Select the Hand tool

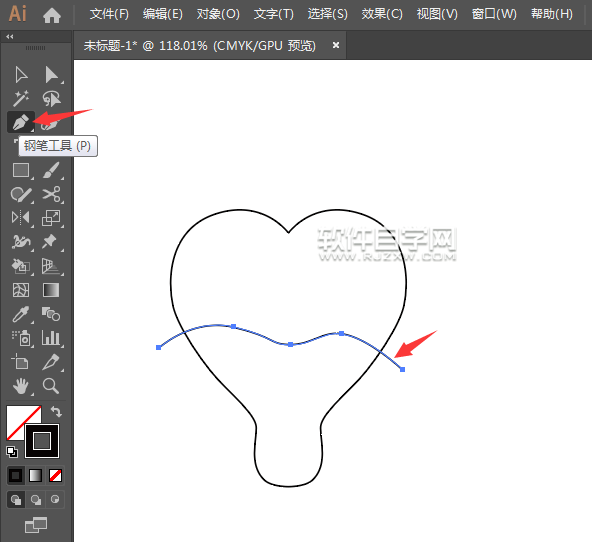21,386
